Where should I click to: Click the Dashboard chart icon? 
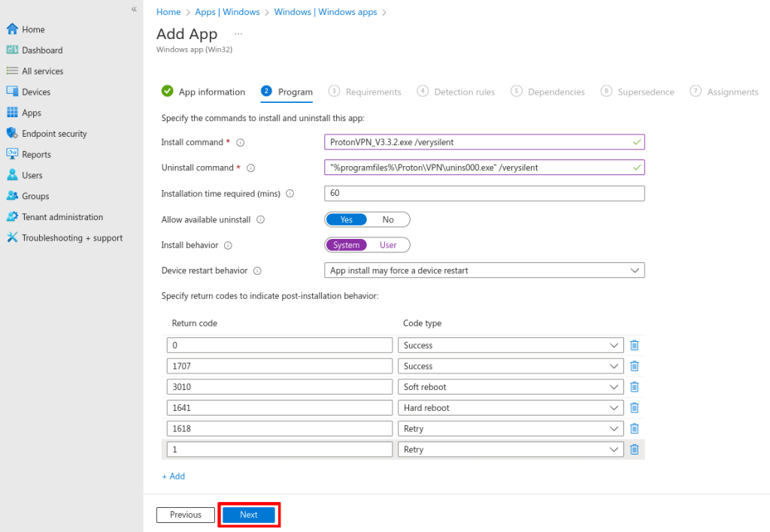click(x=12, y=50)
